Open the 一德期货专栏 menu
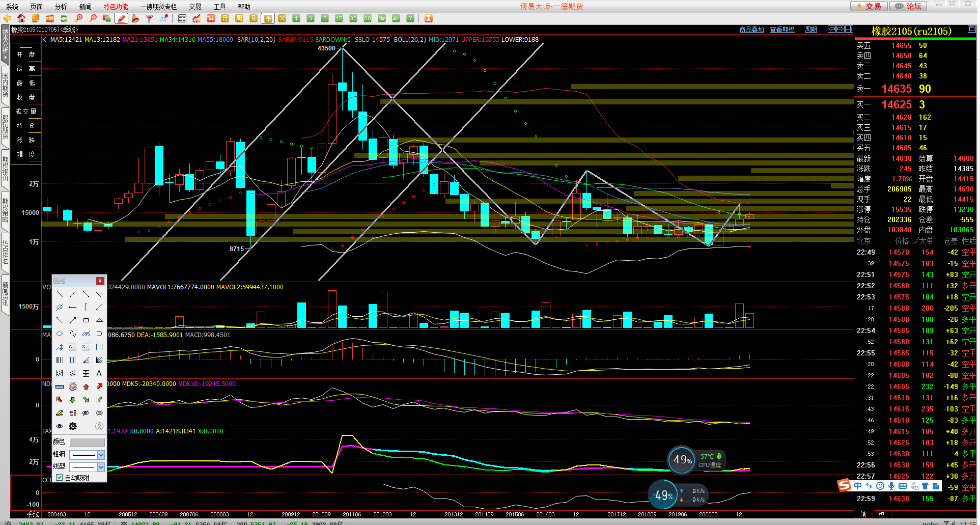Screen dimensions: 980x525 pos(158,7)
